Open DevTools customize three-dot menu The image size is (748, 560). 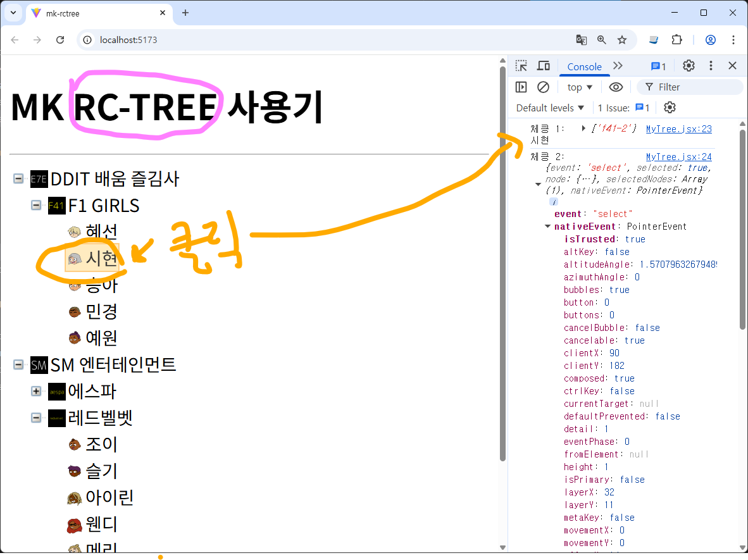(711, 66)
